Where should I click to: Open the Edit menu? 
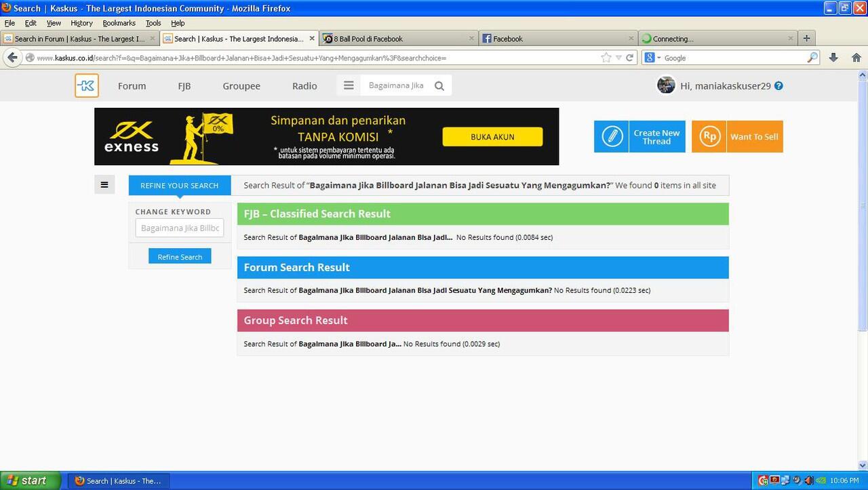[x=31, y=23]
